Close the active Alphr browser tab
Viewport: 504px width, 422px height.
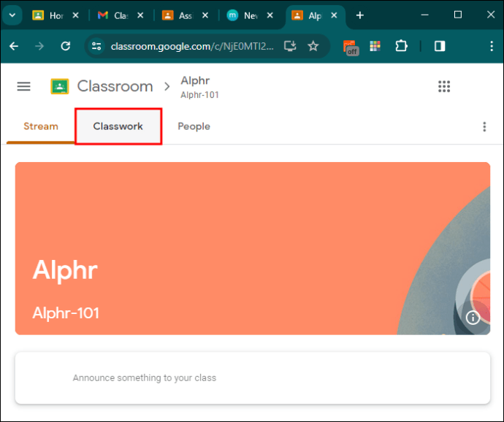click(335, 15)
